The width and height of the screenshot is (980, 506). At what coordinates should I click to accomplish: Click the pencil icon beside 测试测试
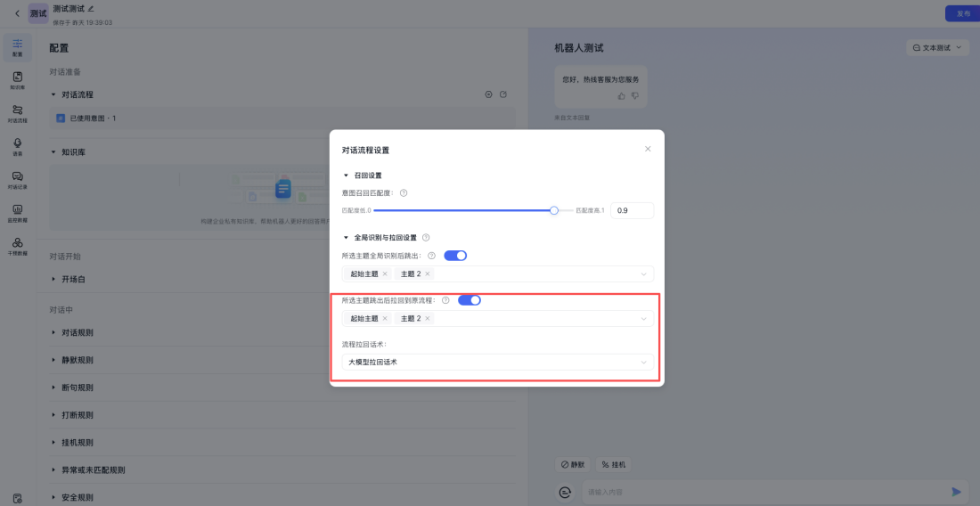91,9
